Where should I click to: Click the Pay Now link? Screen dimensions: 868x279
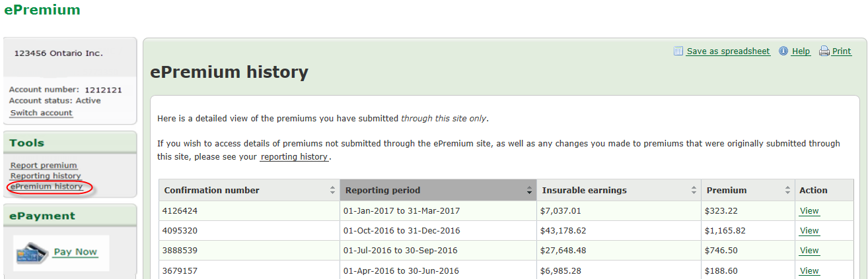(x=75, y=252)
